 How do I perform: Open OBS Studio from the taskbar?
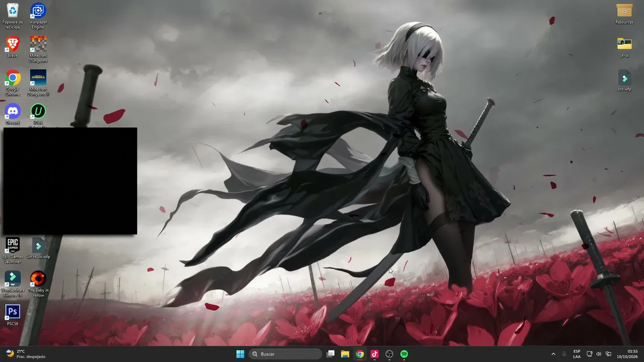[x=389, y=354]
